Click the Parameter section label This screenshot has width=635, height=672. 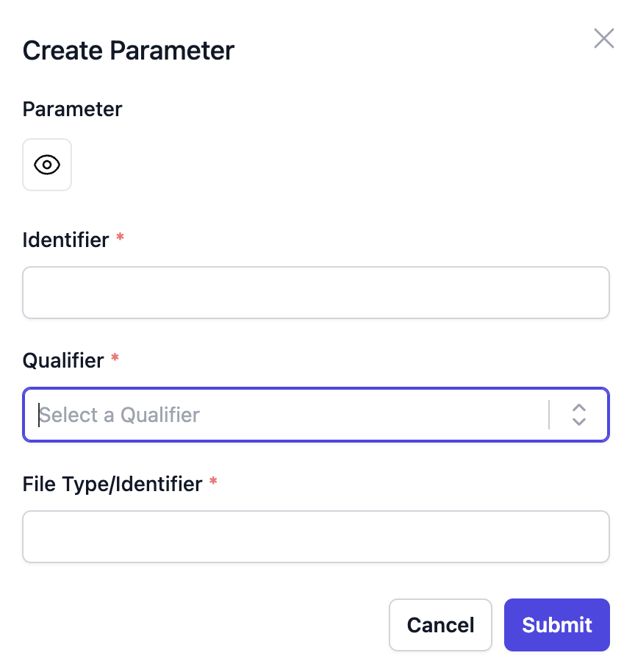(x=72, y=109)
